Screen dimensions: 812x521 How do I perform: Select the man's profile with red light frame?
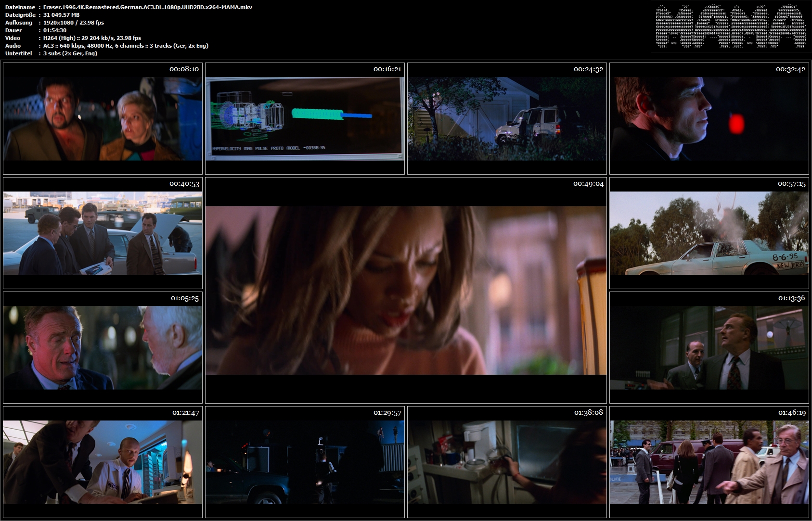[709, 118]
